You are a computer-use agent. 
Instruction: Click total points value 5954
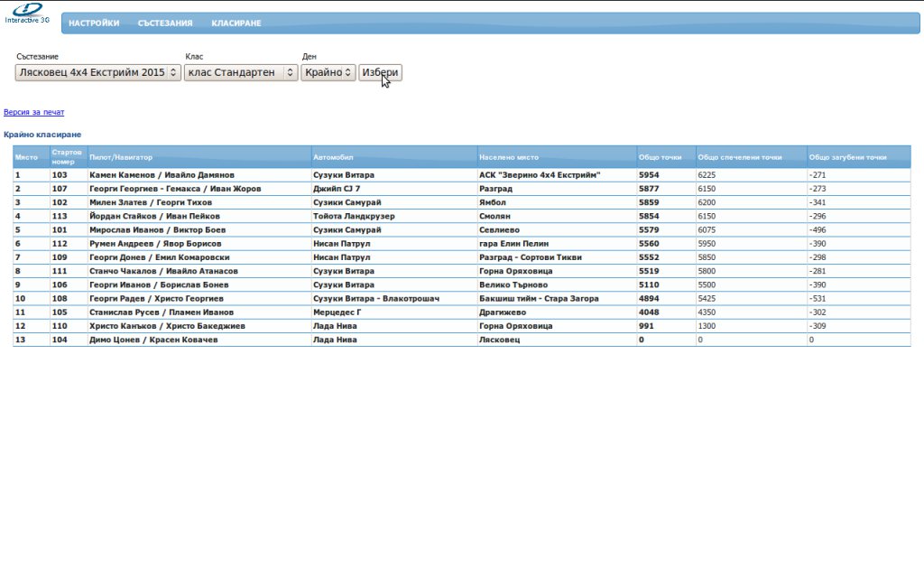[649, 175]
